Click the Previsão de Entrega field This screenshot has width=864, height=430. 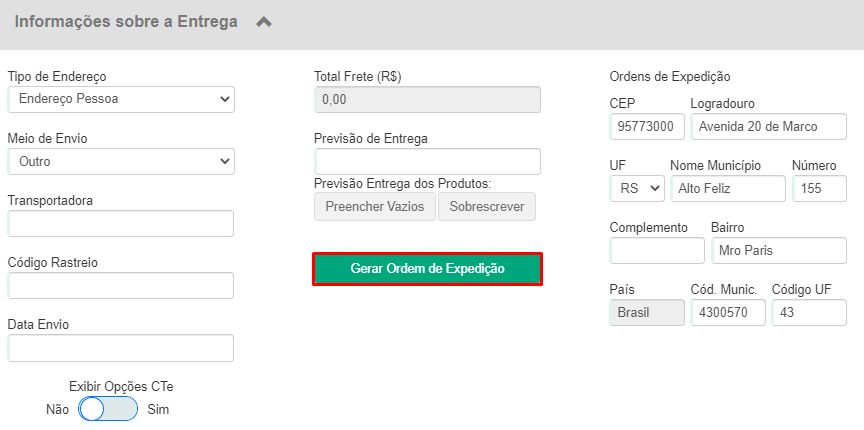pyautogui.click(x=428, y=162)
